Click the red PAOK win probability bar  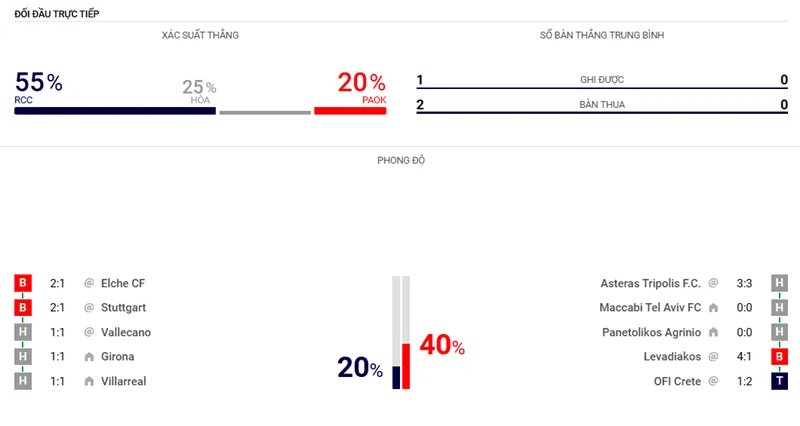coord(350,111)
